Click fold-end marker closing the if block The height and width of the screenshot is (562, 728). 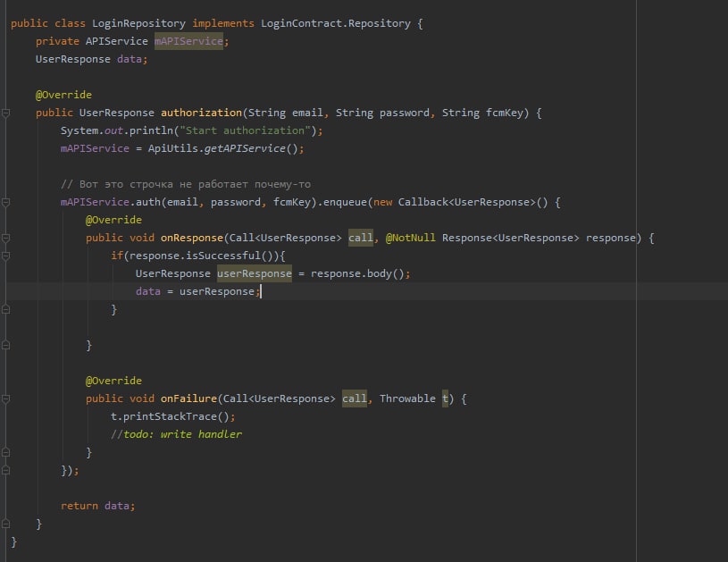click(6, 309)
